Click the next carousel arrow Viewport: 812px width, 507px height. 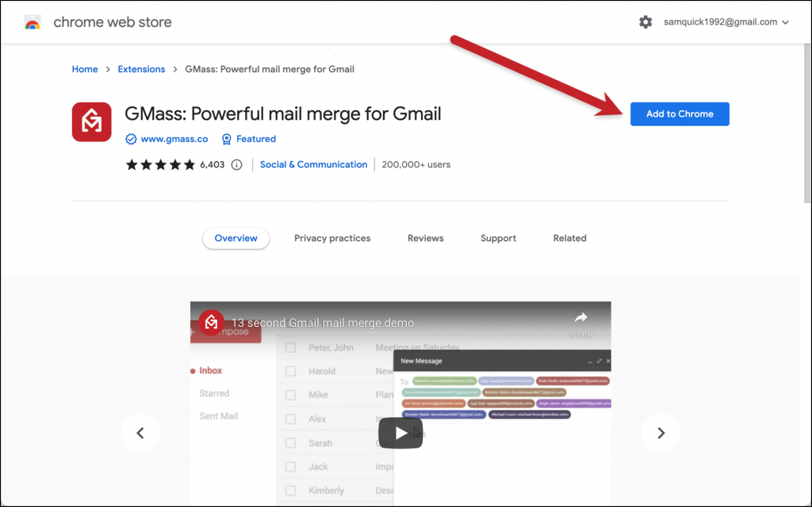(661, 433)
